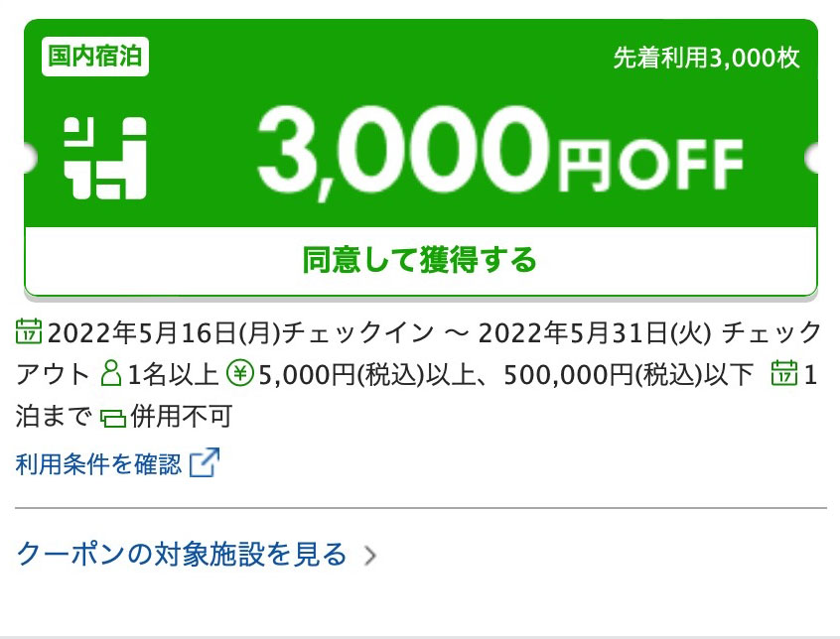Click the 3,000円OFF coupon banner

click(421, 123)
